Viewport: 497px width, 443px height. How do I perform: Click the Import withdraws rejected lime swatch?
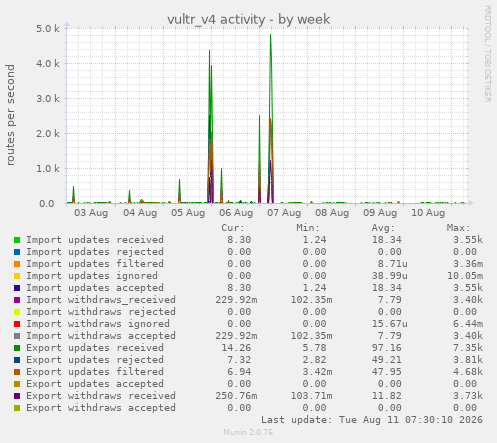tap(17, 312)
